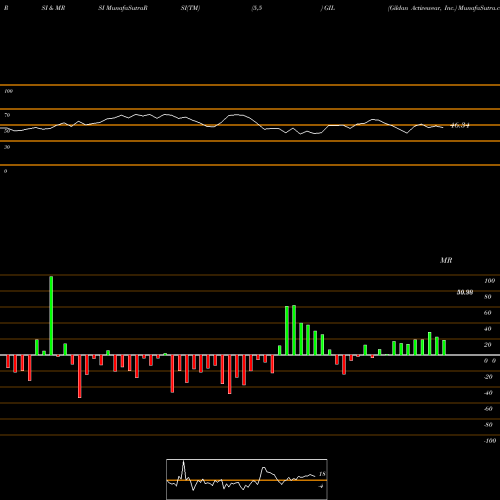Image resolution: width=500 pixels, height=500 pixels.
Task: Click the RSI axis label "0" under lowest orange line
Action: click(x=5, y=171)
